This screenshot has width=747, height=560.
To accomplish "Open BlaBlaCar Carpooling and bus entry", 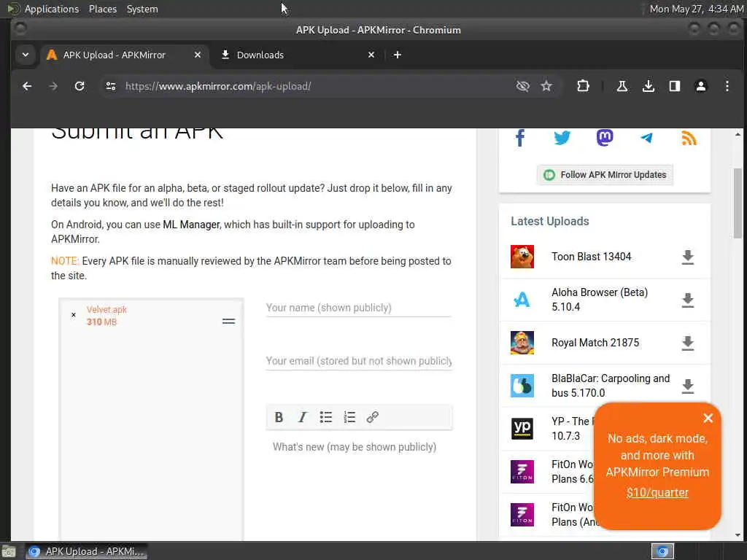I will [611, 386].
